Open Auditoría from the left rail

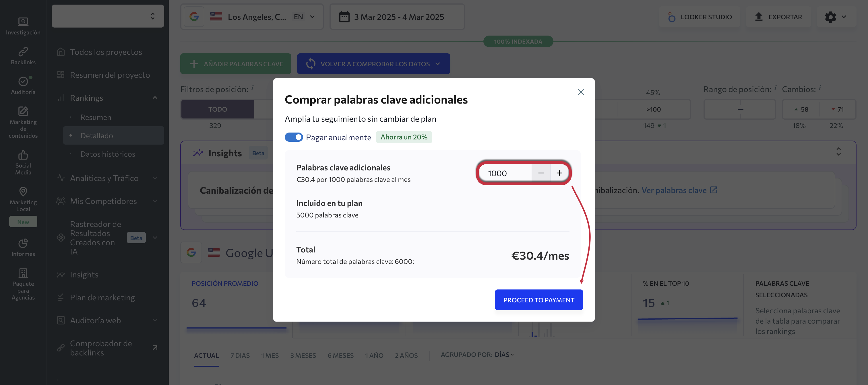(x=23, y=85)
